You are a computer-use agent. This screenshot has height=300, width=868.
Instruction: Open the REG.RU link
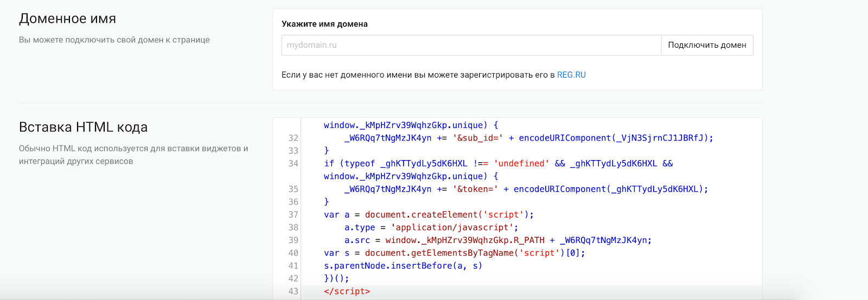click(x=571, y=75)
